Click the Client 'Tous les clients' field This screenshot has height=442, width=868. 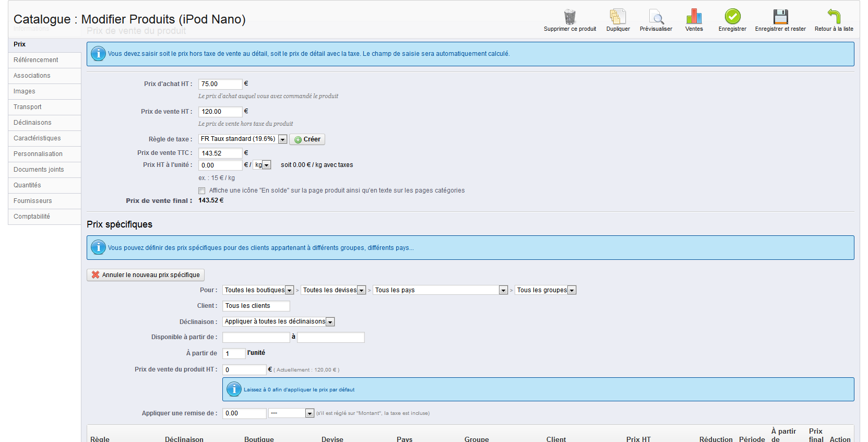[256, 306]
